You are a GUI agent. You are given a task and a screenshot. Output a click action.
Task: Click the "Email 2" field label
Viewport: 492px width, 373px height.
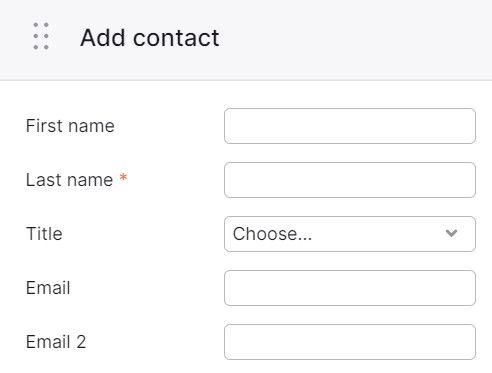pos(56,342)
